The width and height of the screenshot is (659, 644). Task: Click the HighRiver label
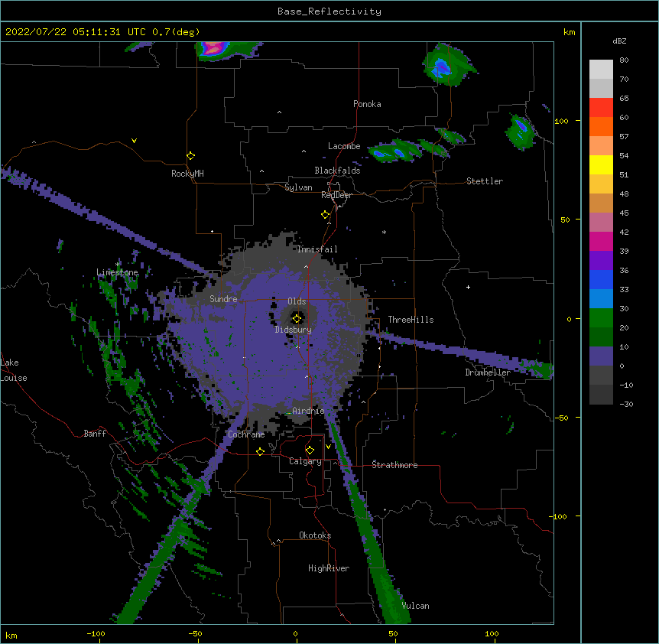329,568
